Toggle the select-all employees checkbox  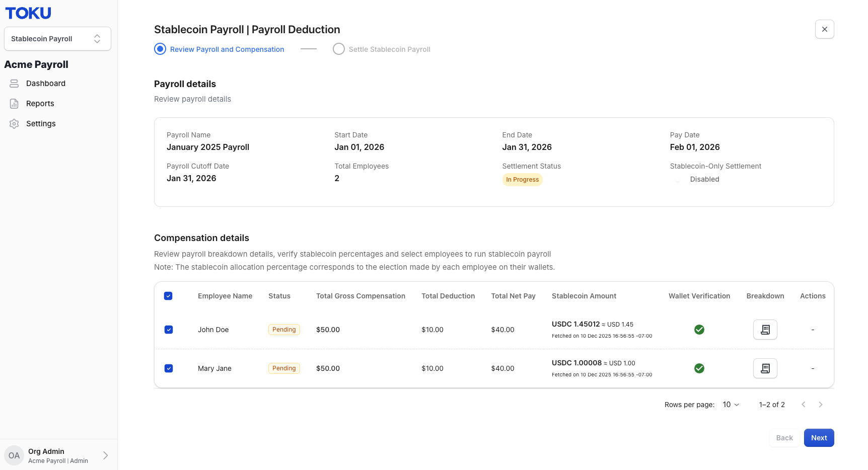pos(168,296)
